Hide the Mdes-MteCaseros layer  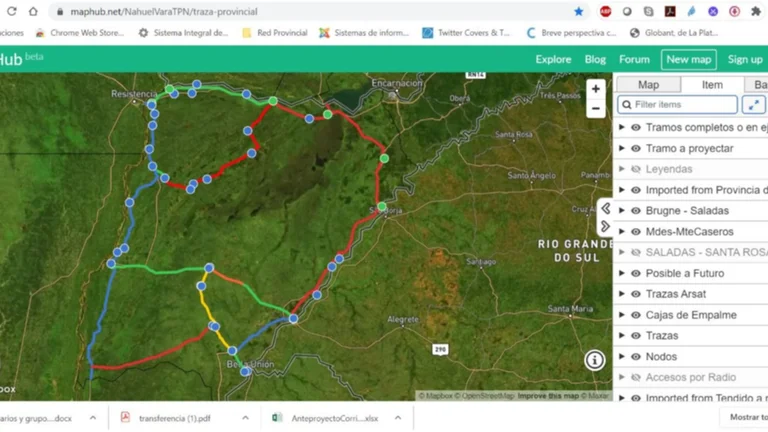click(x=636, y=232)
